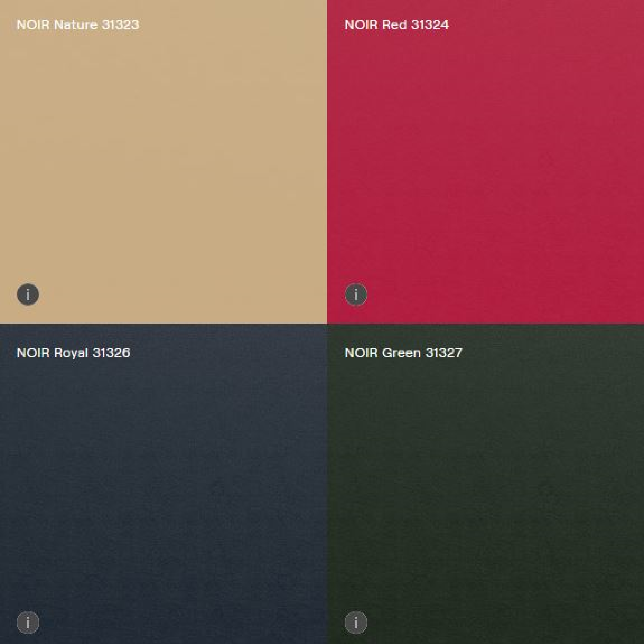
Task: Click the "NOIR Royal" name label
Action: pyautogui.click(x=52, y=353)
